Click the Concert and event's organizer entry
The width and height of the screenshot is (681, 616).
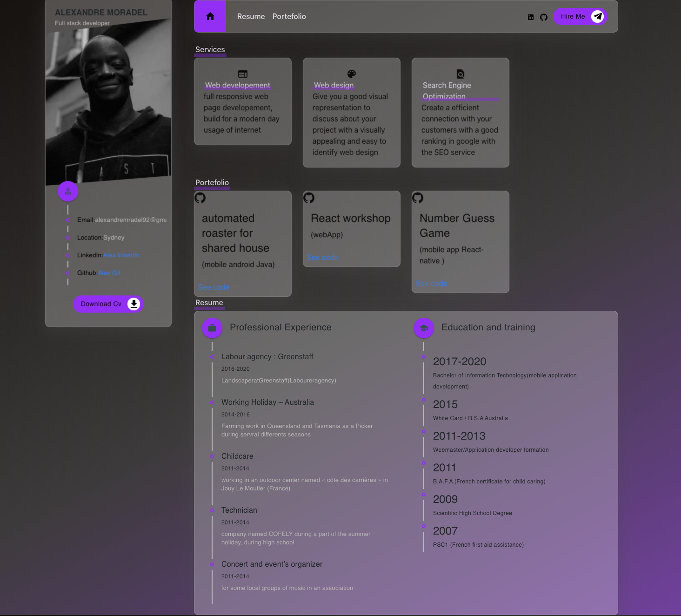[272, 564]
